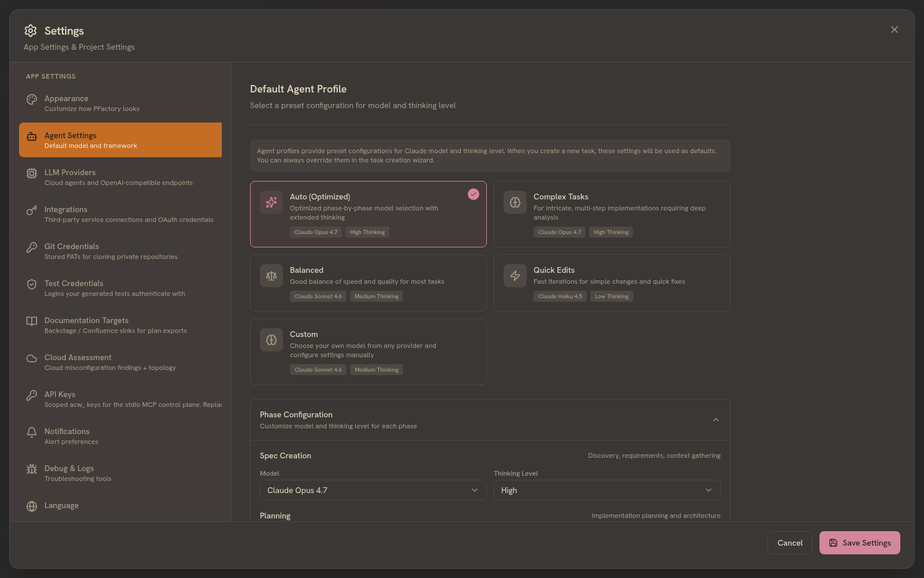Click High Thinking tag on Auto (Optimized)
This screenshot has width=924, height=578.
(367, 232)
